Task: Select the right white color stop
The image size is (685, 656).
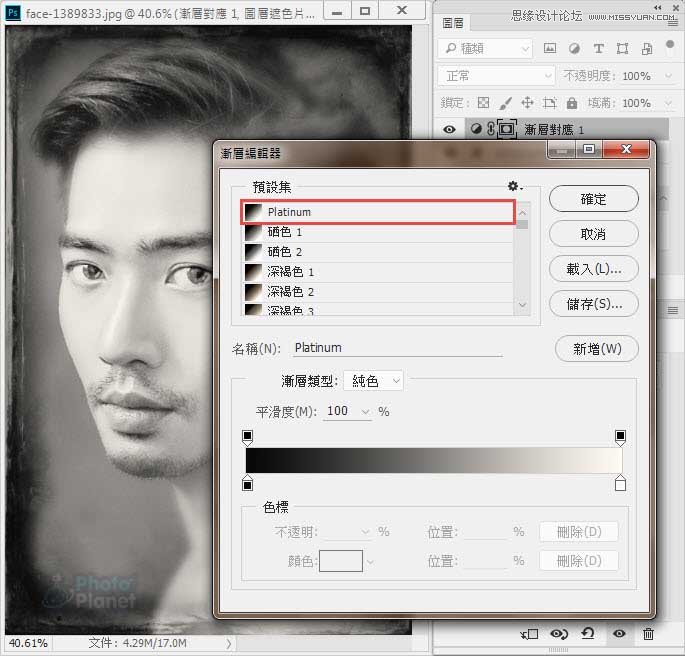Action: coord(620,483)
